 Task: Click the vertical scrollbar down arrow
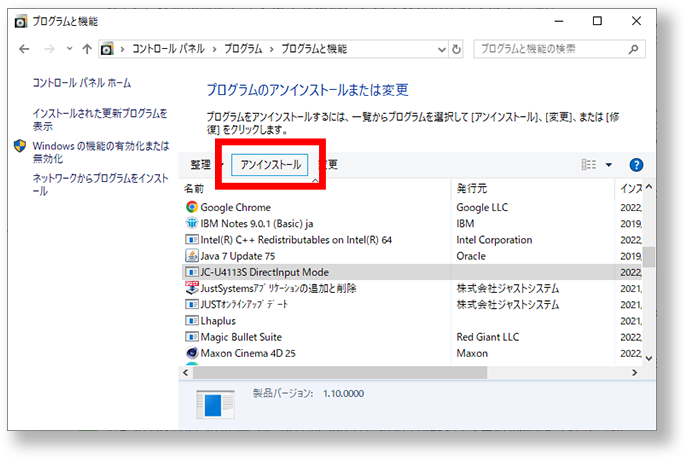(x=649, y=358)
